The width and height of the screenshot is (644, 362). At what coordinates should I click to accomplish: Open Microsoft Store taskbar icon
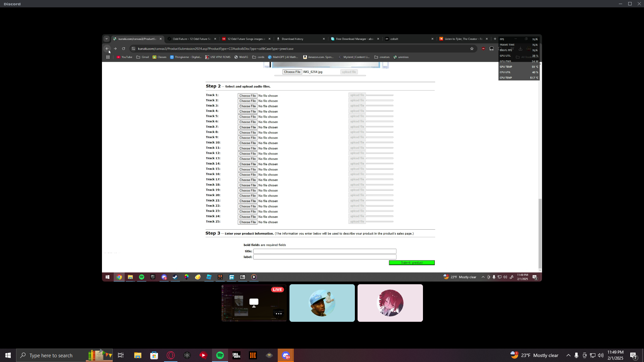pyautogui.click(x=154, y=355)
